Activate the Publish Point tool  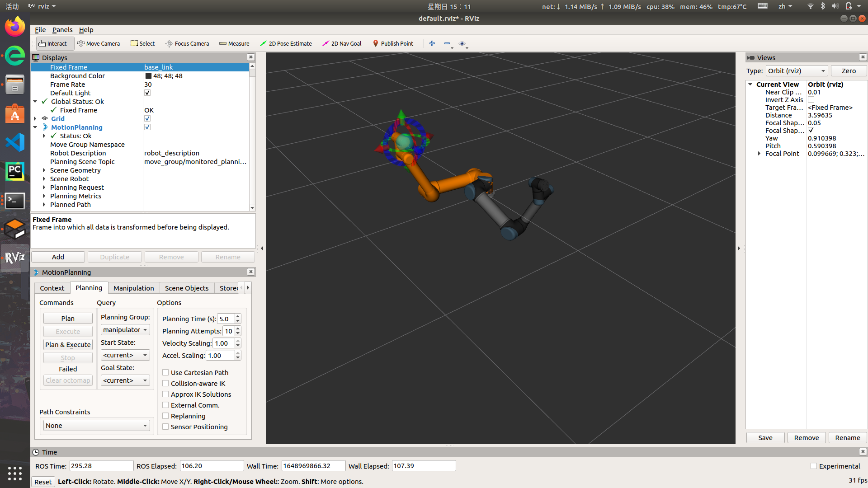coord(393,43)
